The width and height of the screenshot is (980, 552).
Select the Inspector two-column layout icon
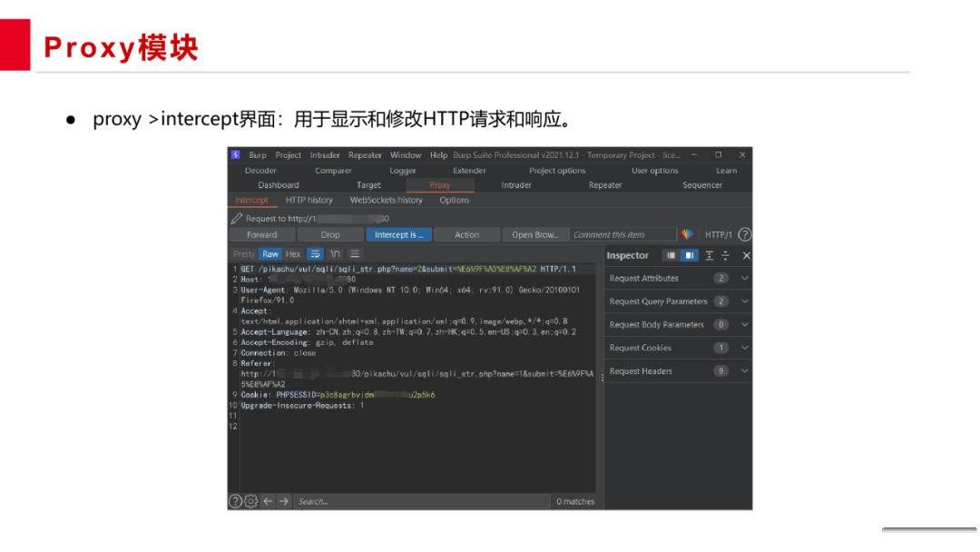coord(689,255)
